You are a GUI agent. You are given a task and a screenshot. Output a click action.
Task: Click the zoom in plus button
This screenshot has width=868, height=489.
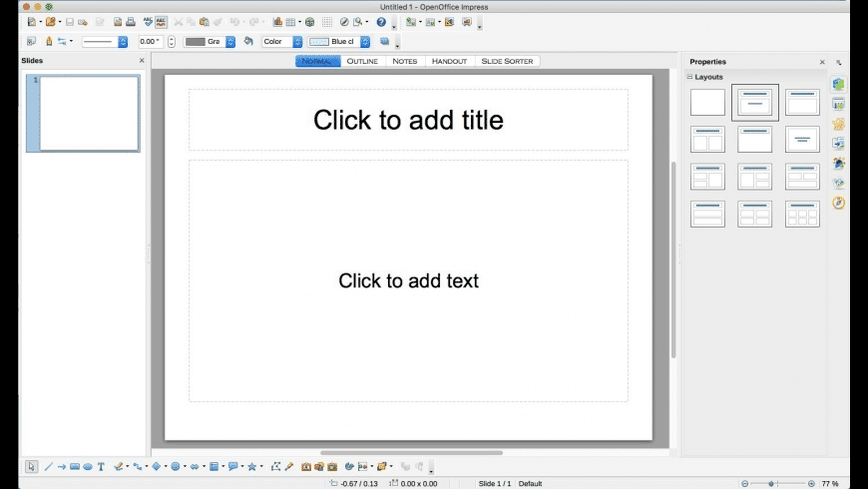pyautogui.click(x=811, y=483)
